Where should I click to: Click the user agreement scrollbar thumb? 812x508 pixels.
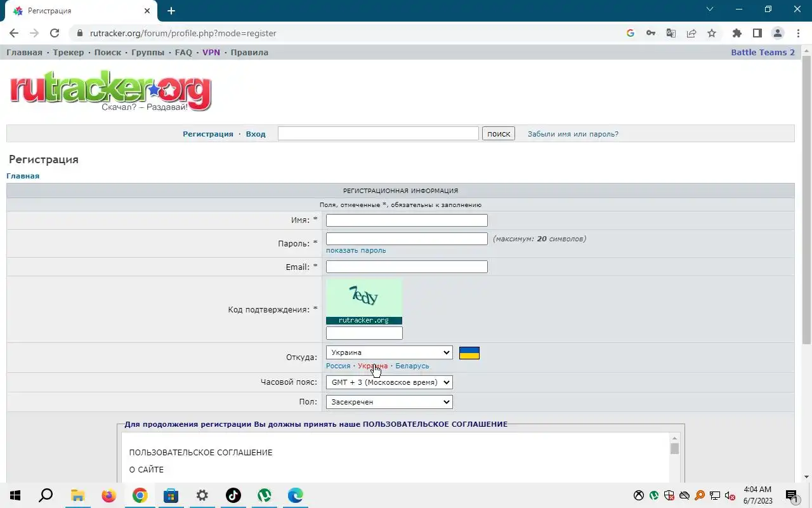[674, 448]
